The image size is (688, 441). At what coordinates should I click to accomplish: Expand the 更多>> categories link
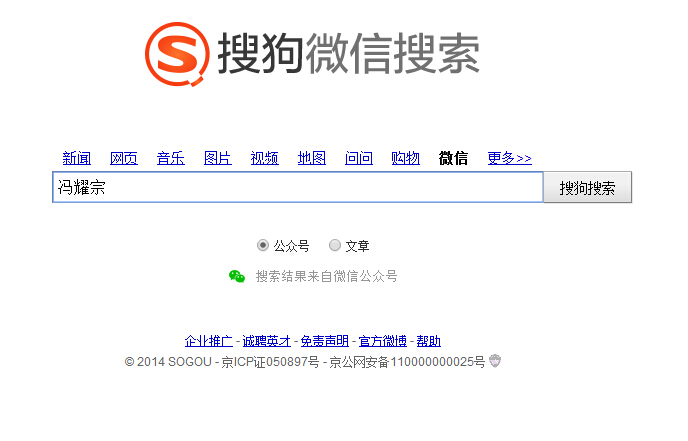tap(509, 158)
